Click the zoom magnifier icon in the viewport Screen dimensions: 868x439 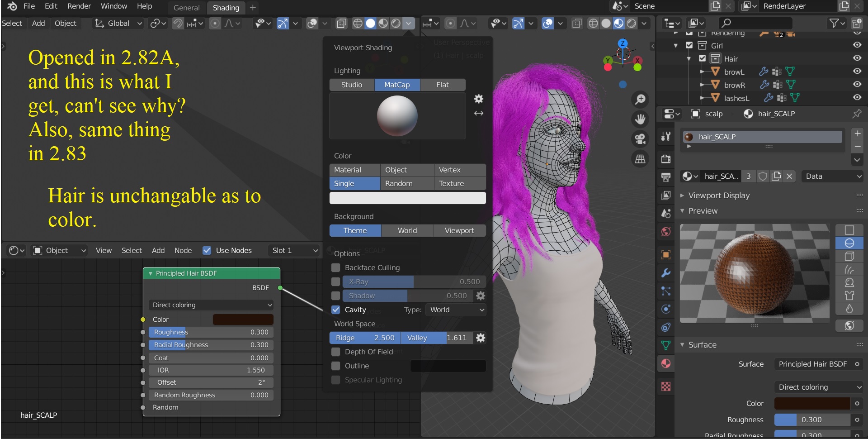[x=640, y=99]
